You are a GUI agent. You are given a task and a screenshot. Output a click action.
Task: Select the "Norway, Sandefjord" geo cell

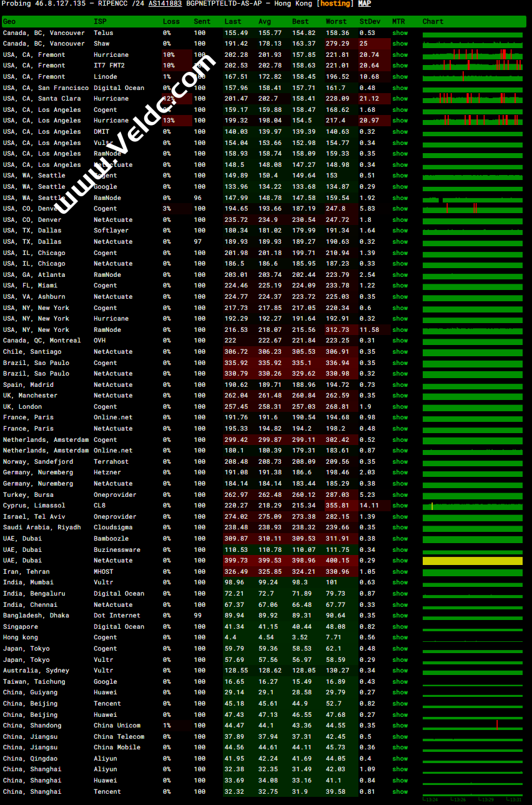(38, 462)
